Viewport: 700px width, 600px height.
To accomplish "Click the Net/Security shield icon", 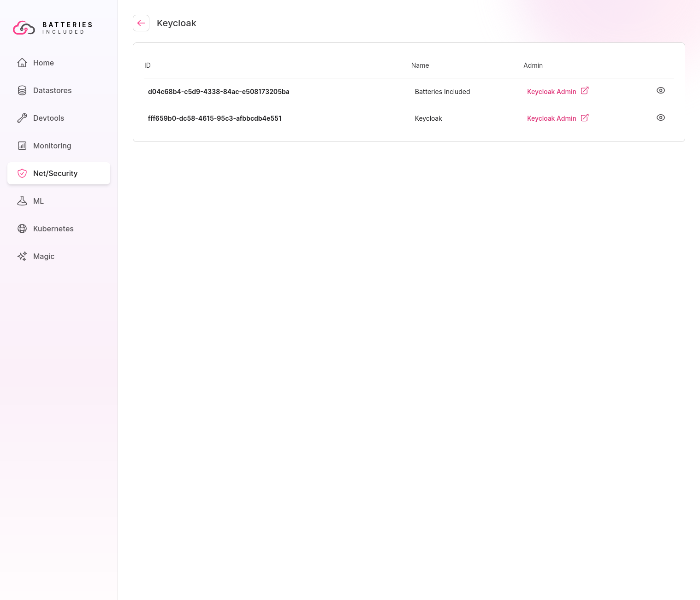I will (x=22, y=173).
